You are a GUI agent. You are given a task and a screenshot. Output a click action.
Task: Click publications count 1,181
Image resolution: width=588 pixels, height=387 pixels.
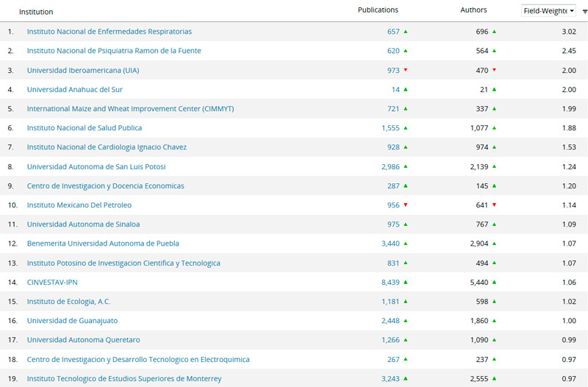pyautogui.click(x=391, y=302)
